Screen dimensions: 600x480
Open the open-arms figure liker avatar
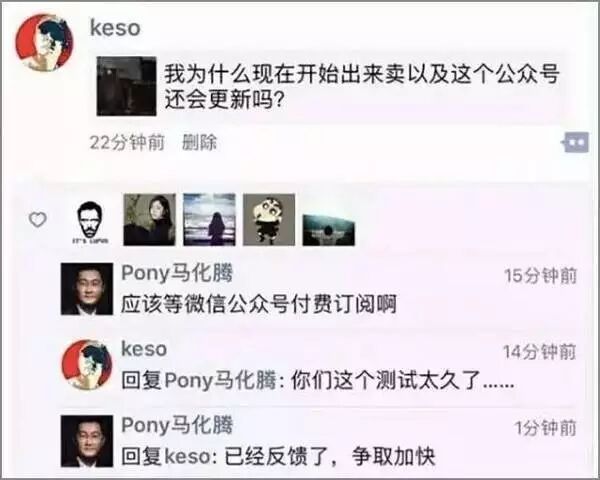pyautogui.click(x=329, y=230)
